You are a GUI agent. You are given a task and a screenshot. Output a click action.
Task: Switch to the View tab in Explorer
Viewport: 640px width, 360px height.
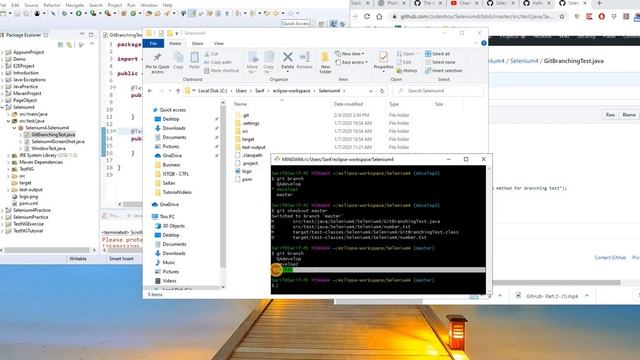[x=218, y=43]
